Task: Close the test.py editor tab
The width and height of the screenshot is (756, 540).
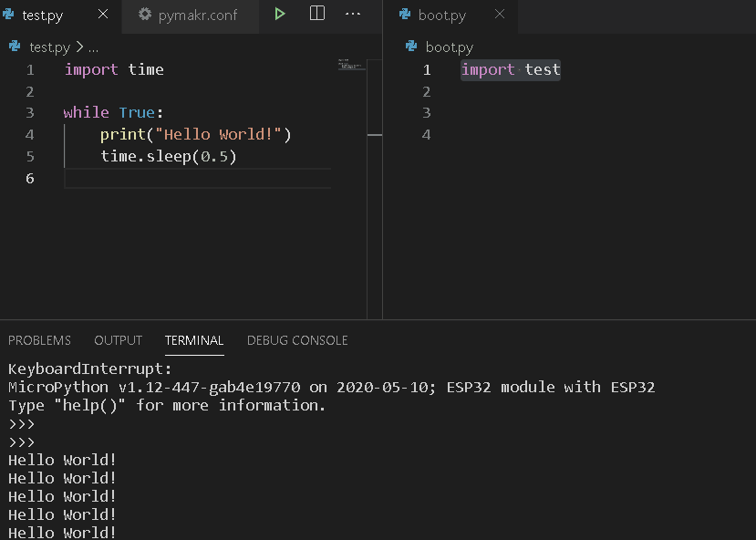Action: point(102,15)
